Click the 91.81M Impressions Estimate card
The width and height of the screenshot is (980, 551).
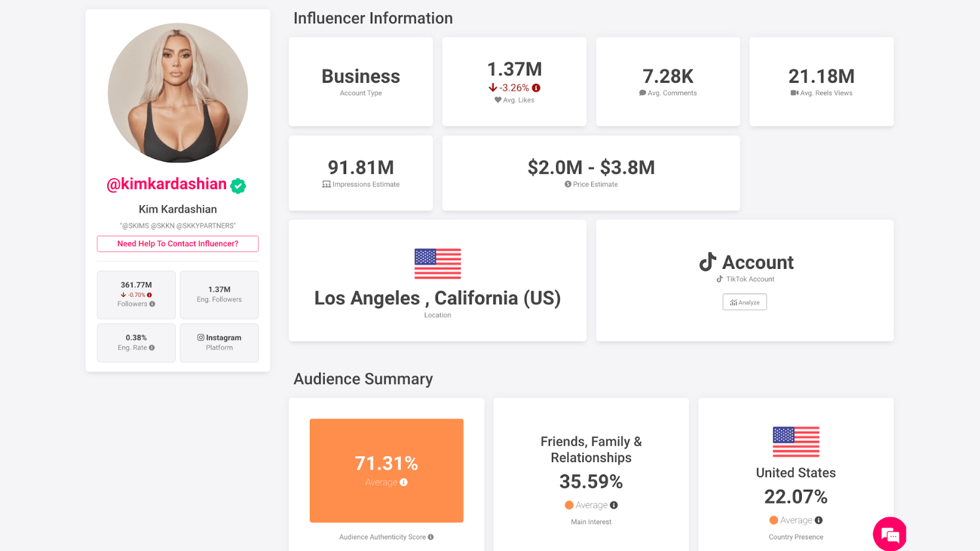click(361, 173)
